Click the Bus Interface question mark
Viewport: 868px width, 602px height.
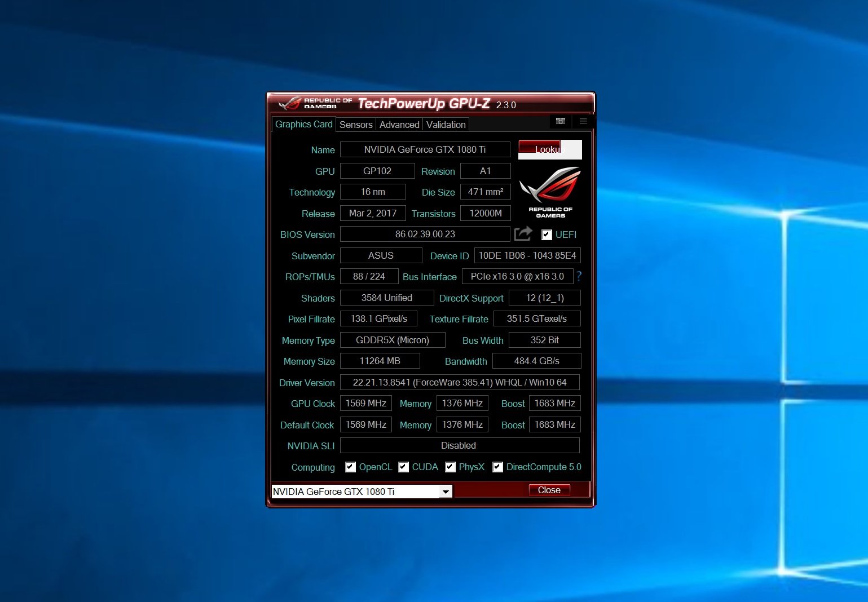(x=579, y=276)
